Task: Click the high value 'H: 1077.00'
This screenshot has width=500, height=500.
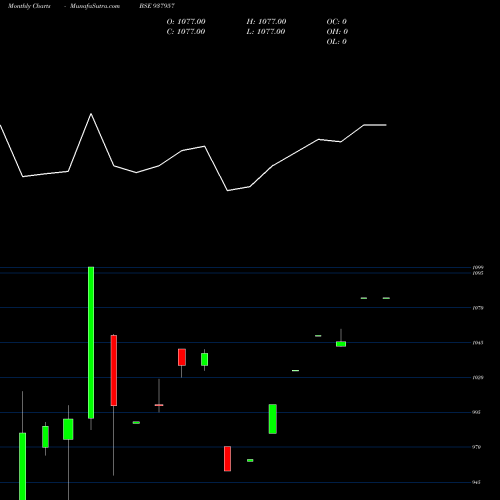Action: click(x=266, y=22)
